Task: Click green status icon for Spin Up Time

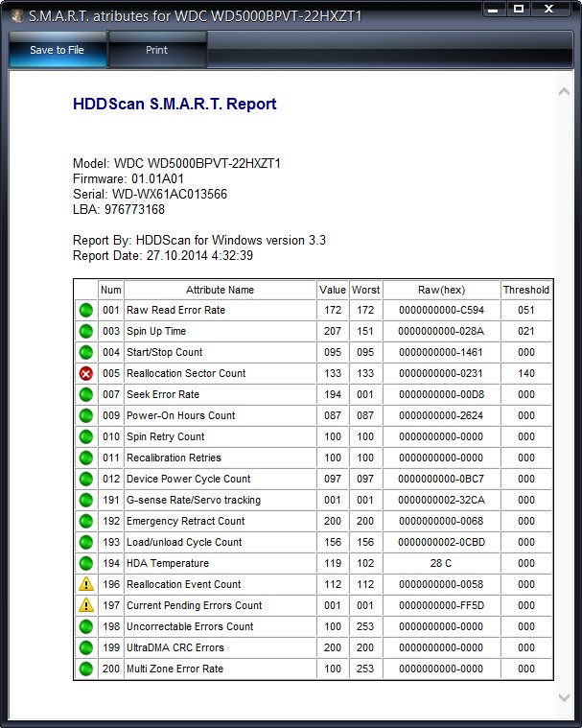Action: [86, 331]
